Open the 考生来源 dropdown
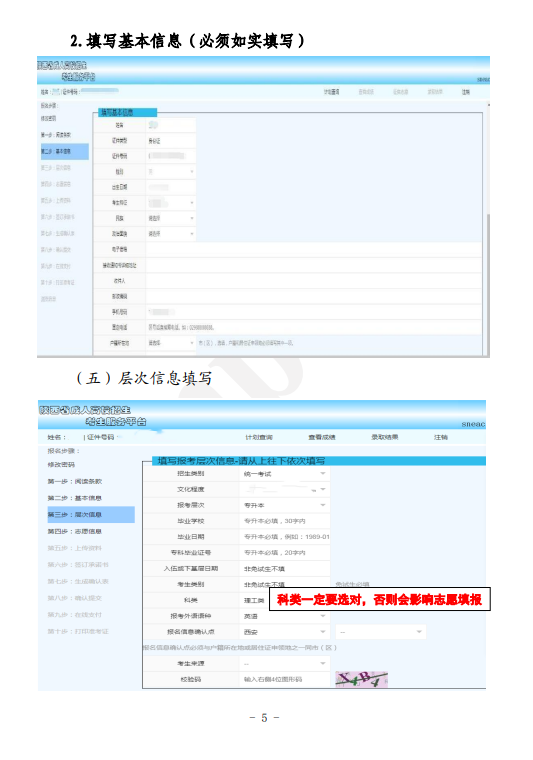Screen dimensions: 533x760 pos(284,664)
